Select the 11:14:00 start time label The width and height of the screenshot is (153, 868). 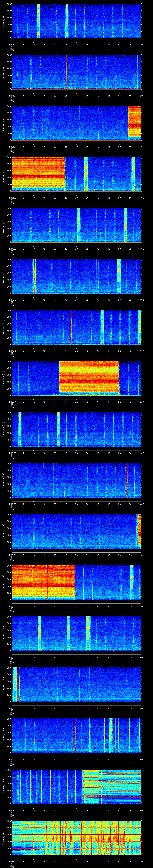pyautogui.click(x=12, y=249)
